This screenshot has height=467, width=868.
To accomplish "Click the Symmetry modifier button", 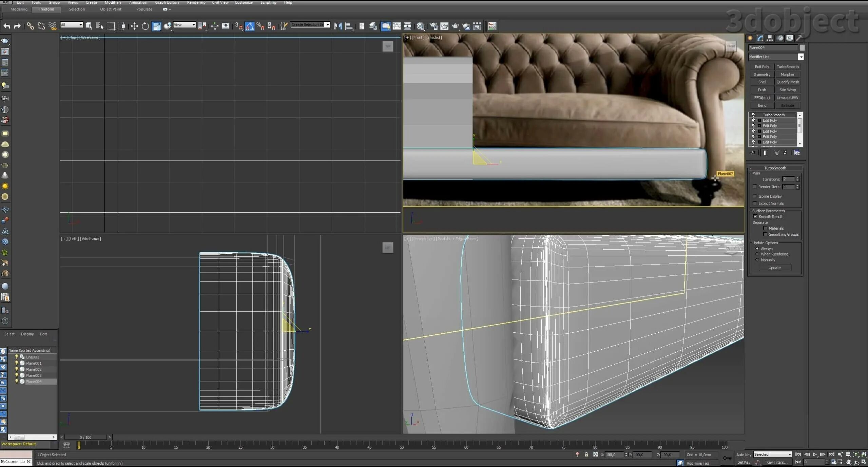I will click(x=762, y=75).
